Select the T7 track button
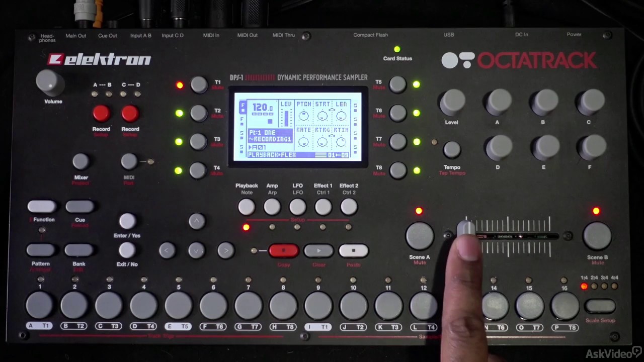Image resolution: width=644 pixels, height=362 pixels. pyautogui.click(x=397, y=142)
